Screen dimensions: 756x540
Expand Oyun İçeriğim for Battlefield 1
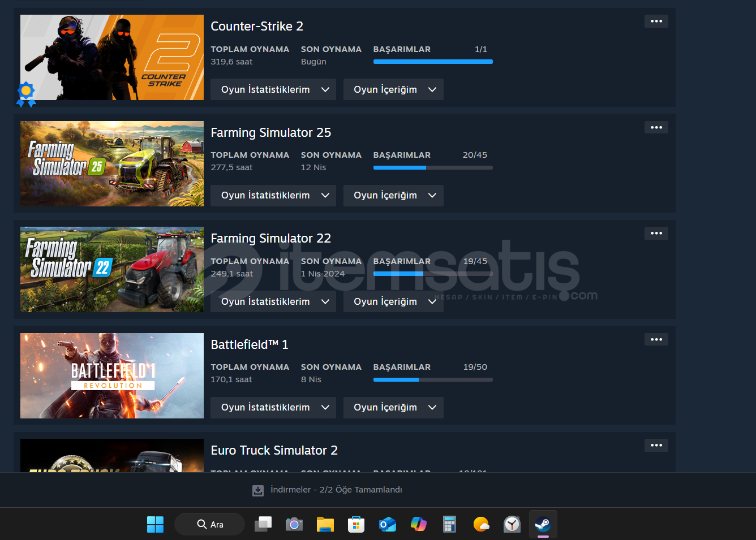393,407
